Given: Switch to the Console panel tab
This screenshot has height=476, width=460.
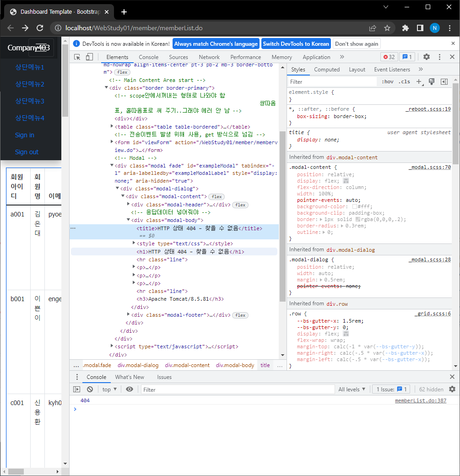Looking at the screenshot, I should point(148,57).
